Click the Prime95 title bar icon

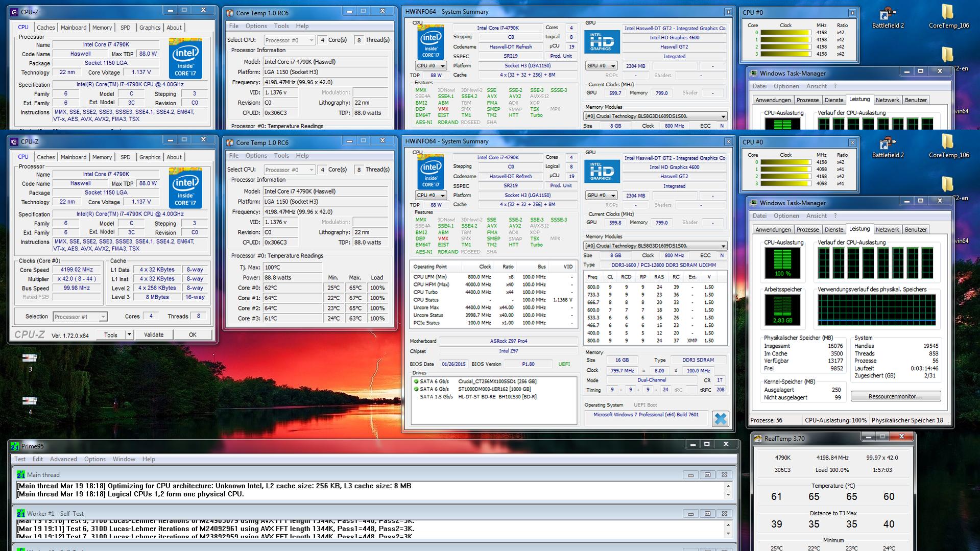click(x=15, y=446)
